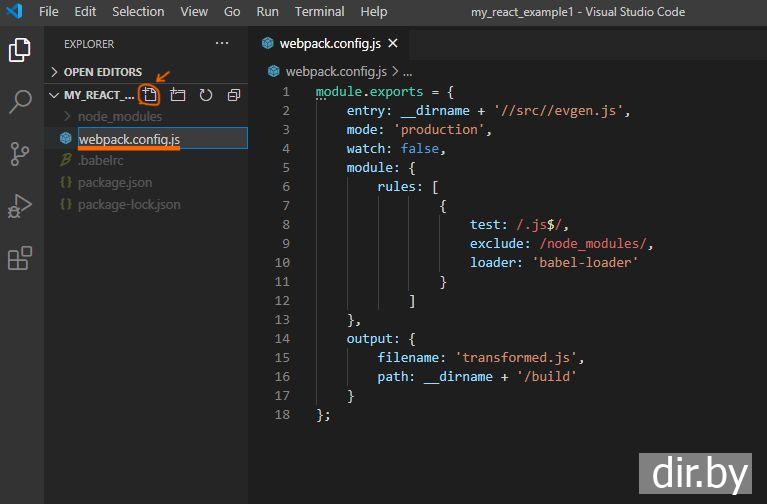Expand the node_modules folder
Viewport: 767px width, 504px height.
click(x=119, y=117)
